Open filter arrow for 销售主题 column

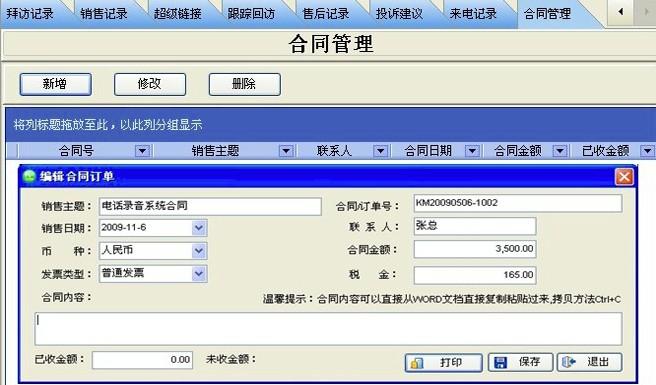(286, 151)
